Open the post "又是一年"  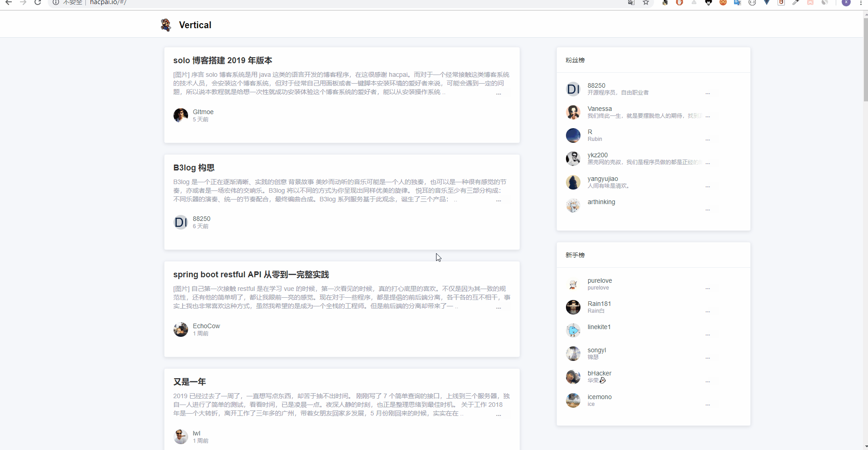click(x=190, y=382)
